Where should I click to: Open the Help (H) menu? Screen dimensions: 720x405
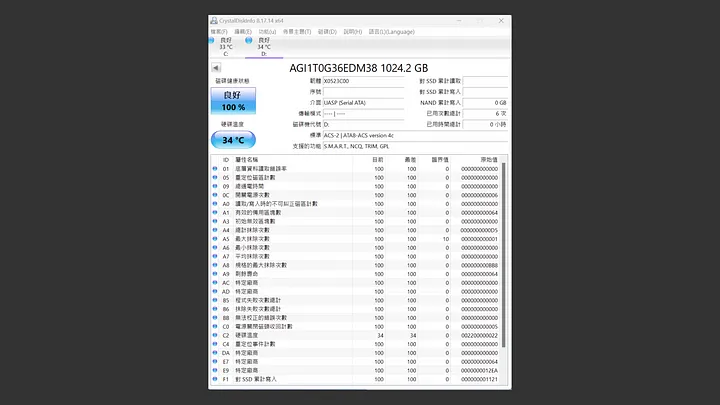pos(353,32)
